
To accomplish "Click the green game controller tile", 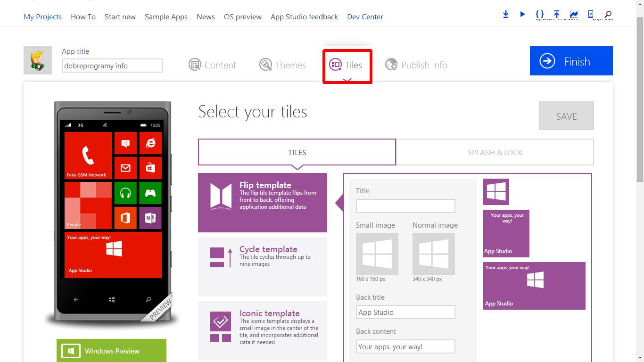I will point(150,193).
